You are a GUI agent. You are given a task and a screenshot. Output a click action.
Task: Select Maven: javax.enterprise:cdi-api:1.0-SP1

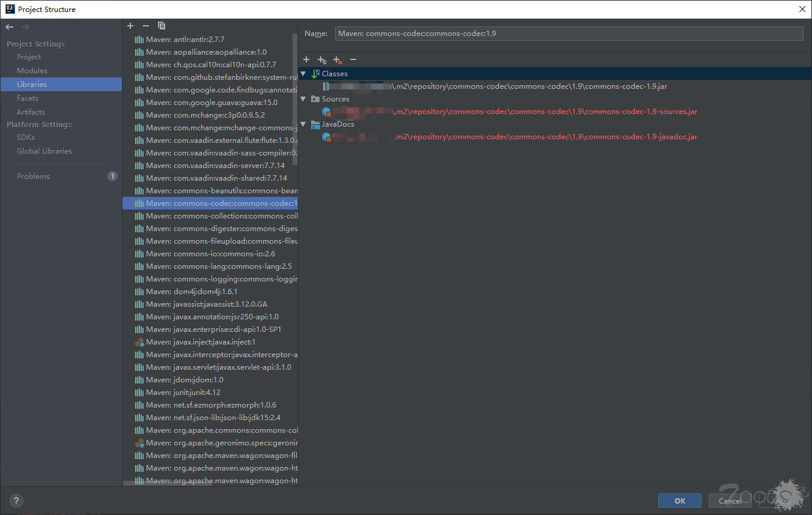(210, 330)
